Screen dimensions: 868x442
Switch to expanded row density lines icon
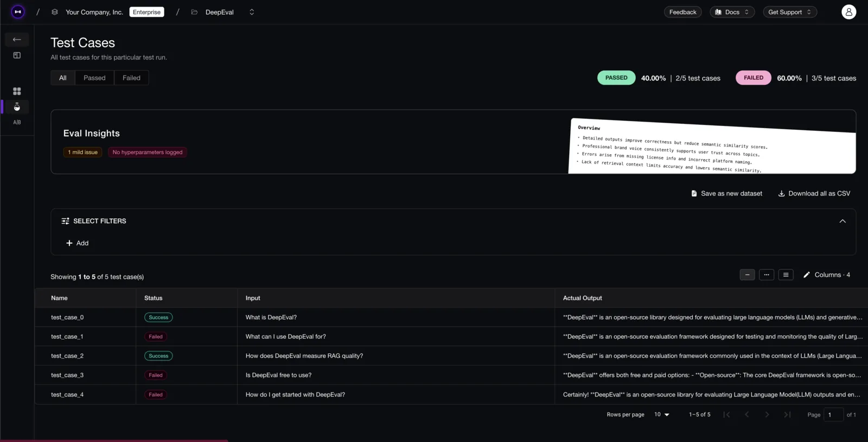[786, 275]
